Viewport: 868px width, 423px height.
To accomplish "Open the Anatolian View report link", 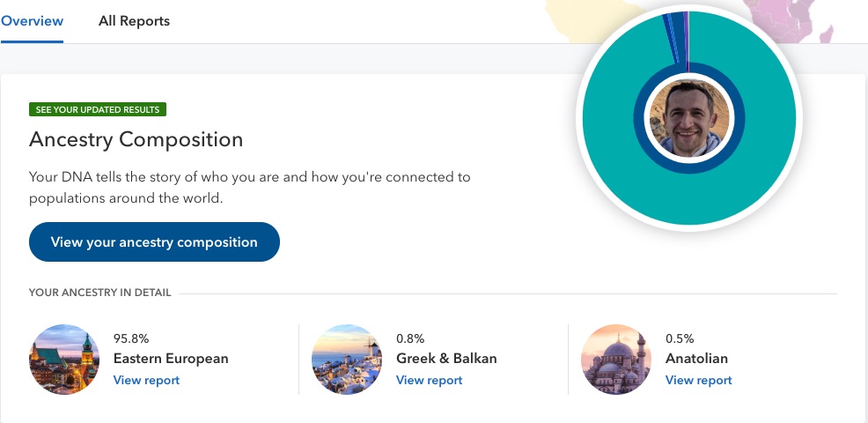I will pyautogui.click(x=699, y=381).
